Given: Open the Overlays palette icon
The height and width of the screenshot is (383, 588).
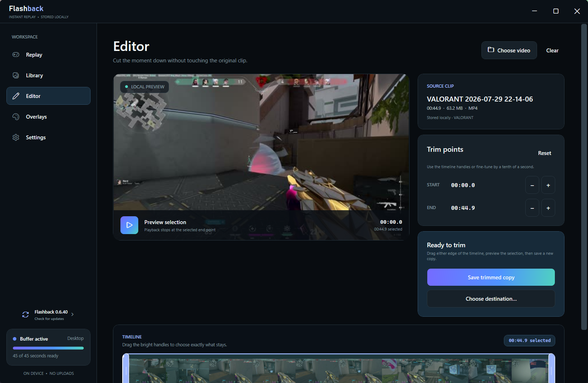Looking at the screenshot, I should (x=16, y=117).
